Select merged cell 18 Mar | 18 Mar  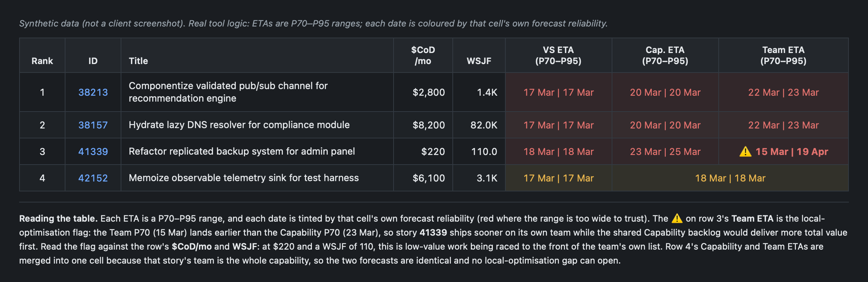click(x=730, y=178)
